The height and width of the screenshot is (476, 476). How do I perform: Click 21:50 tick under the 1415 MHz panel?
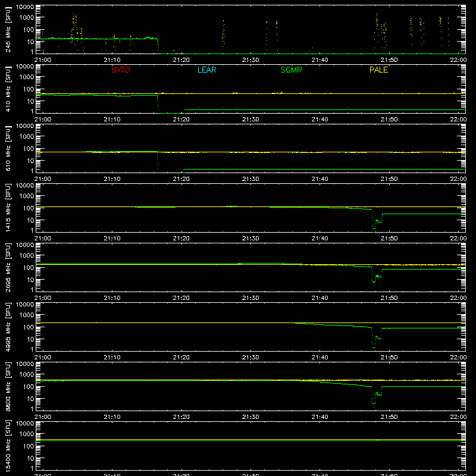389,239
